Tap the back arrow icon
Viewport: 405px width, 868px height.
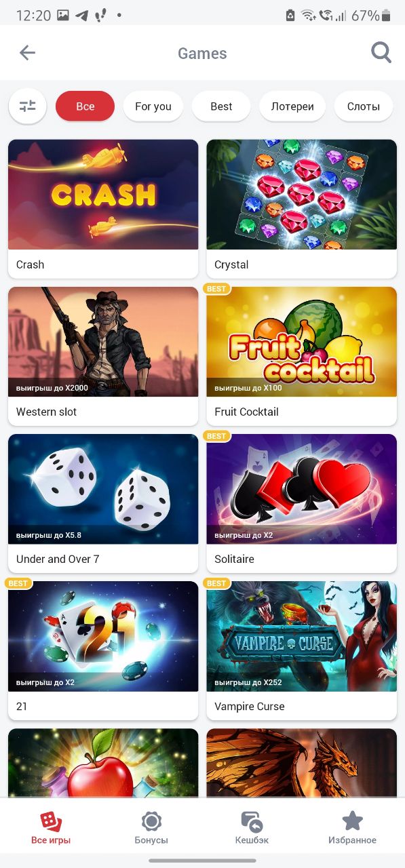click(27, 53)
